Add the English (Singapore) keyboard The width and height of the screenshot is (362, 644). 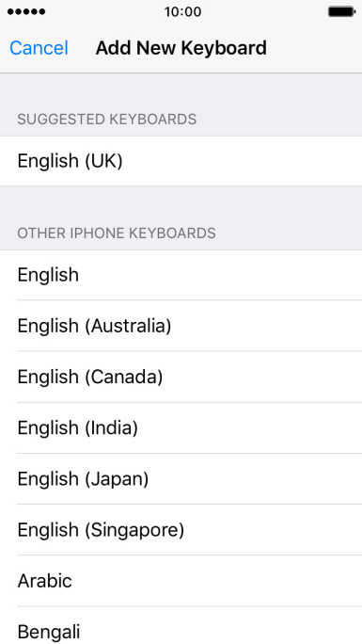pos(181,529)
